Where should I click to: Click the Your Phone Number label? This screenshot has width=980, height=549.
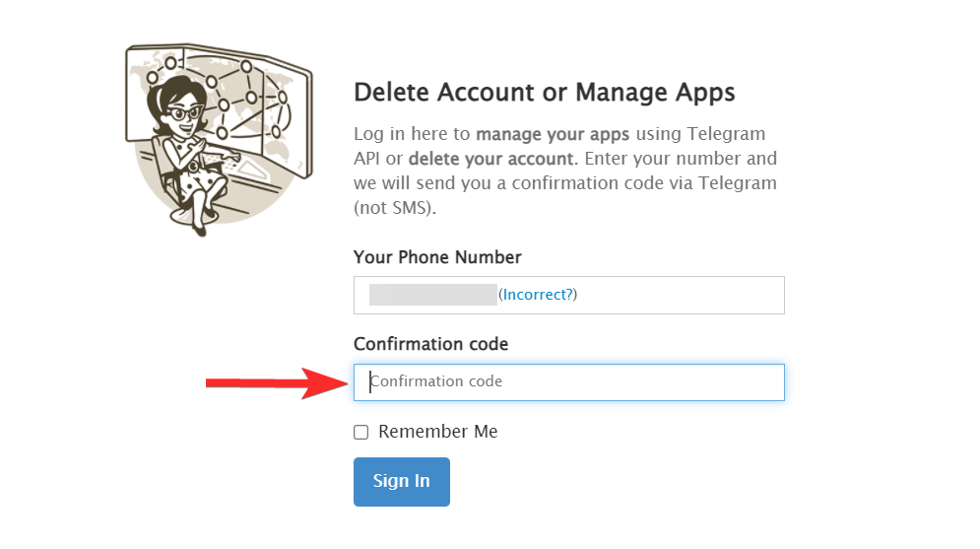click(437, 257)
